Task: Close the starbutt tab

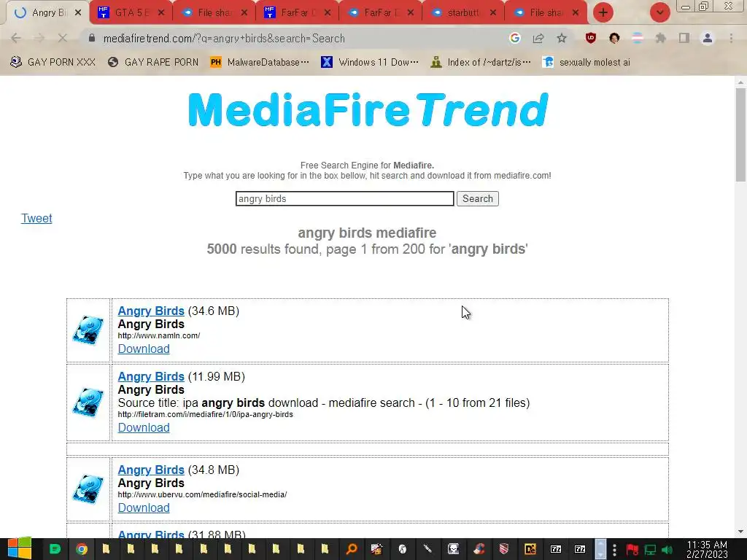Action: 493,12
